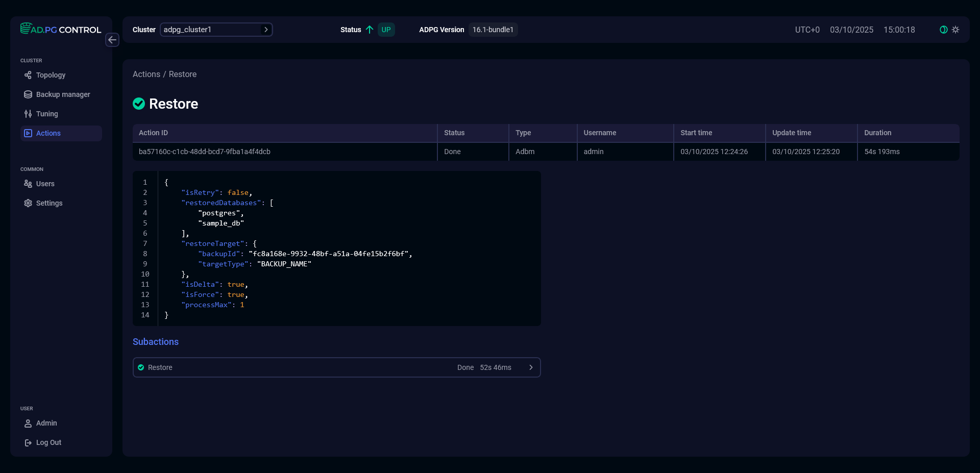This screenshot has height=473, width=980.
Task: Open the Actions breadcrumb link
Action: pos(146,74)
